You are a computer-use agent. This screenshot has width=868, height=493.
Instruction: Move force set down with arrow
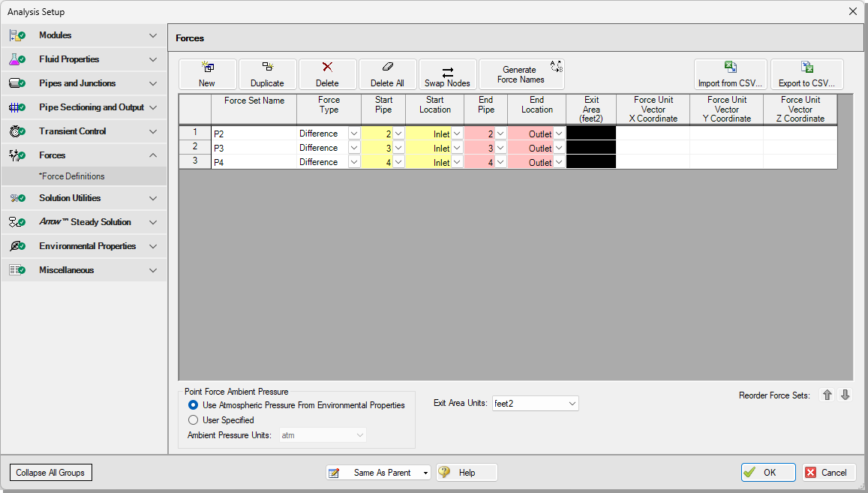(x=845, y=395)
